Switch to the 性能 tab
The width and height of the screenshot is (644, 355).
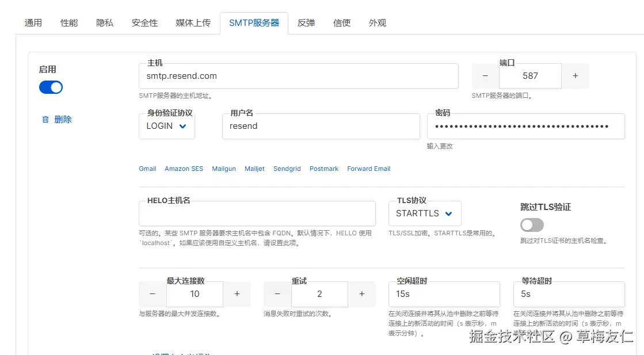tap(69, 23)
